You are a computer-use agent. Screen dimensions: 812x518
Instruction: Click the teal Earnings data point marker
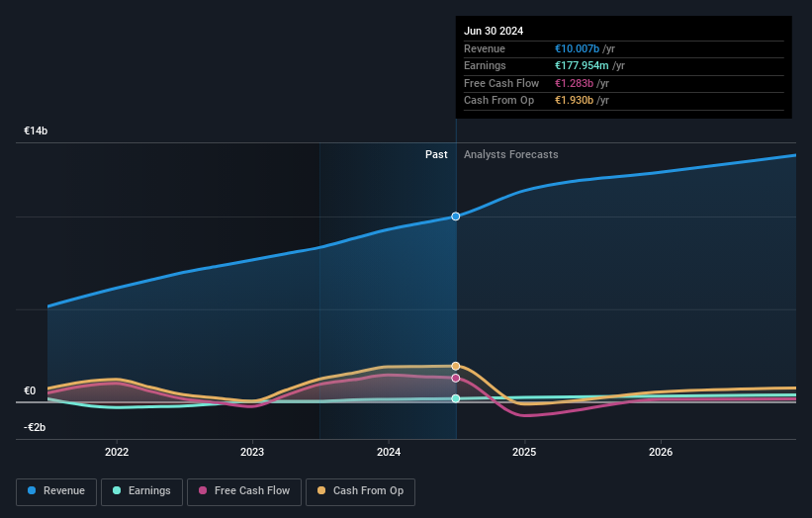point(456,398)
